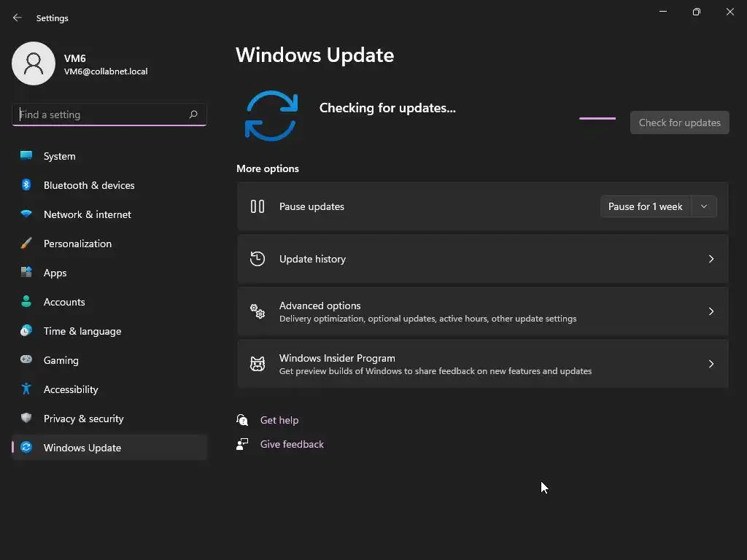Click the Advanced options gears icon
The width and height of the screenshot is (747, 560).
point(258,311)
